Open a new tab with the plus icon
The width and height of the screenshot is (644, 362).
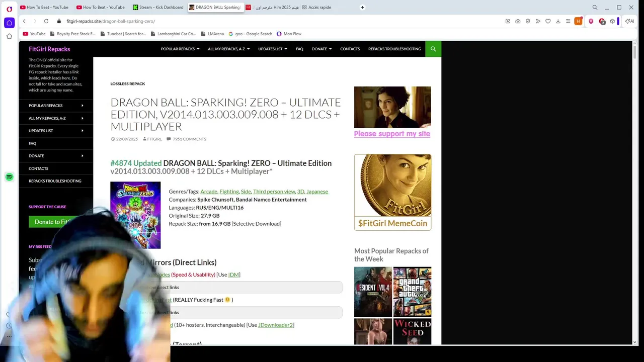[362, 8]
